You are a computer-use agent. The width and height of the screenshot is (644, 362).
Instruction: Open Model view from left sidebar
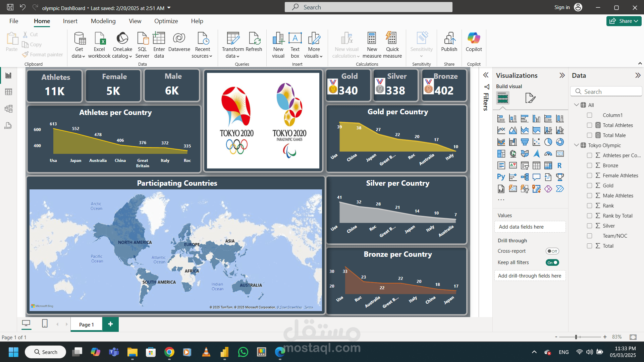(8, 109)
